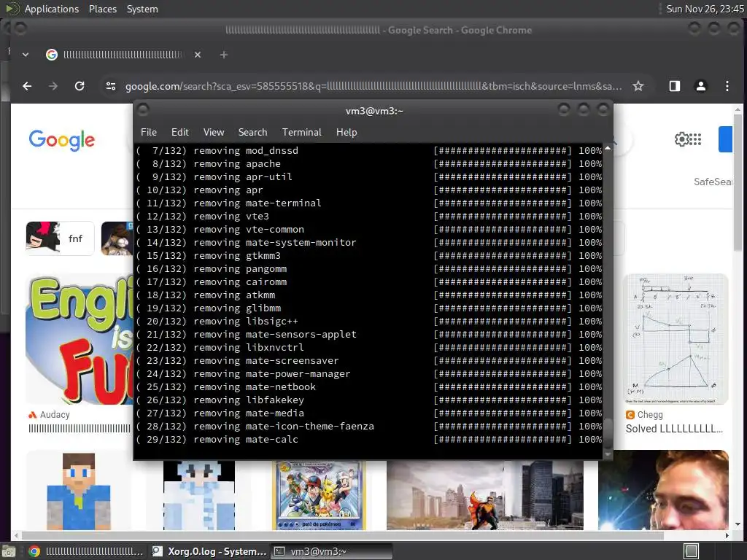Click the Chrome horizontal scrollbar
Viewport: 747px width, 560px height.
[x=343, y=535]
